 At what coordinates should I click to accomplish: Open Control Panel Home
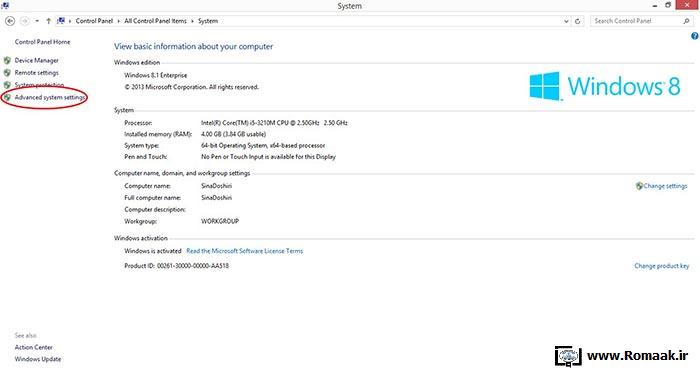point(42,42)
